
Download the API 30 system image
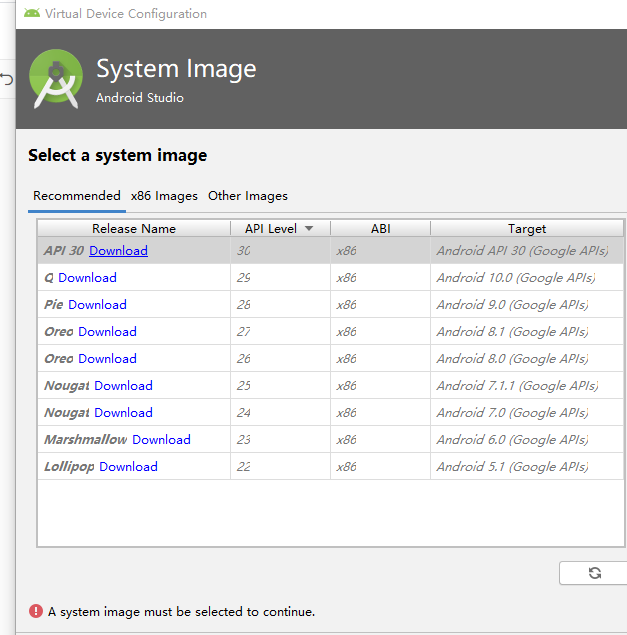pos(118,251)
